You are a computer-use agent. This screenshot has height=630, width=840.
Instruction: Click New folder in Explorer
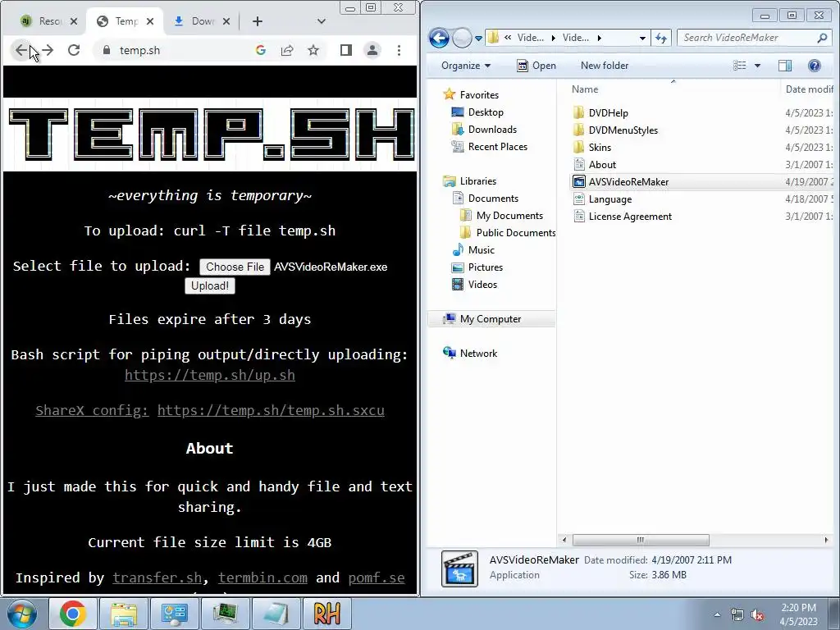pos(605,66)
